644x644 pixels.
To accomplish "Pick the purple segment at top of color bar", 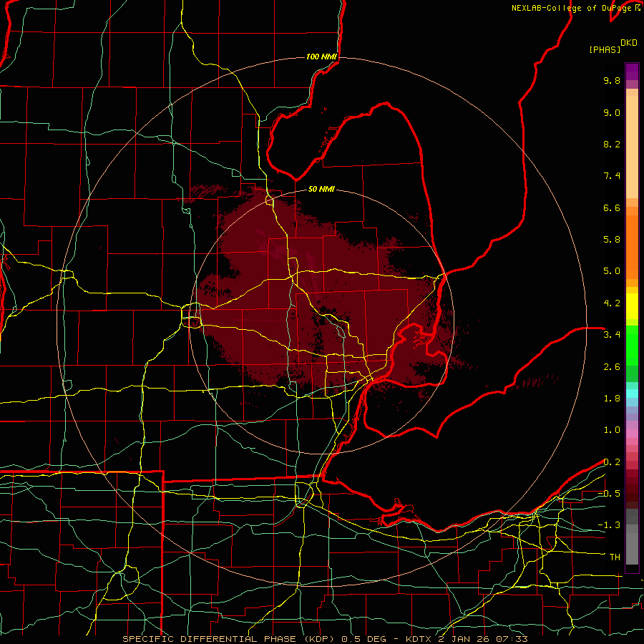I will click(x=632, y=72).
